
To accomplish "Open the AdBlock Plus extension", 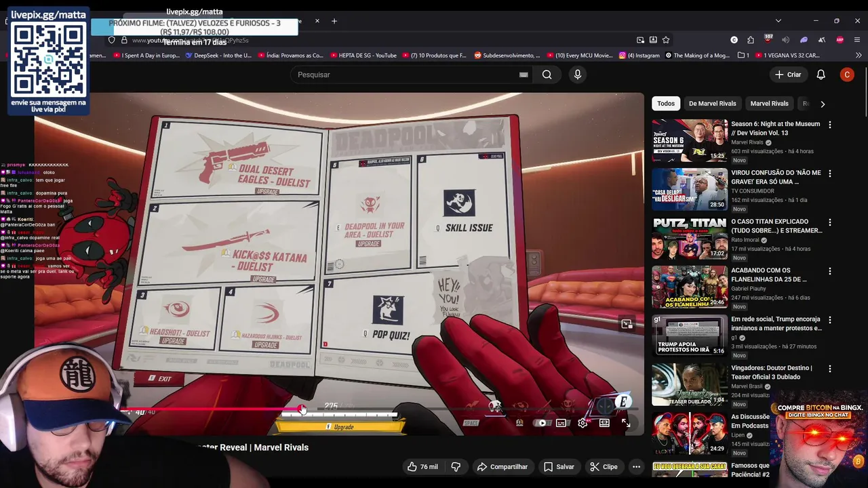I will [840, 40].
